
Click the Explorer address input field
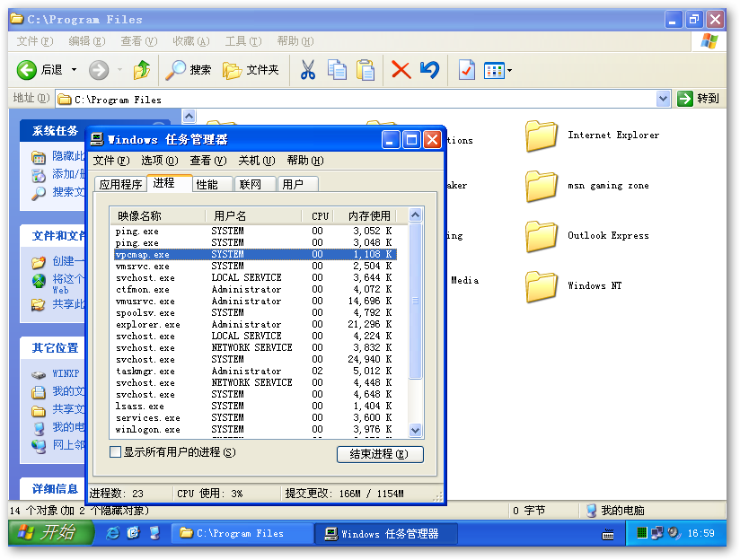357,99
